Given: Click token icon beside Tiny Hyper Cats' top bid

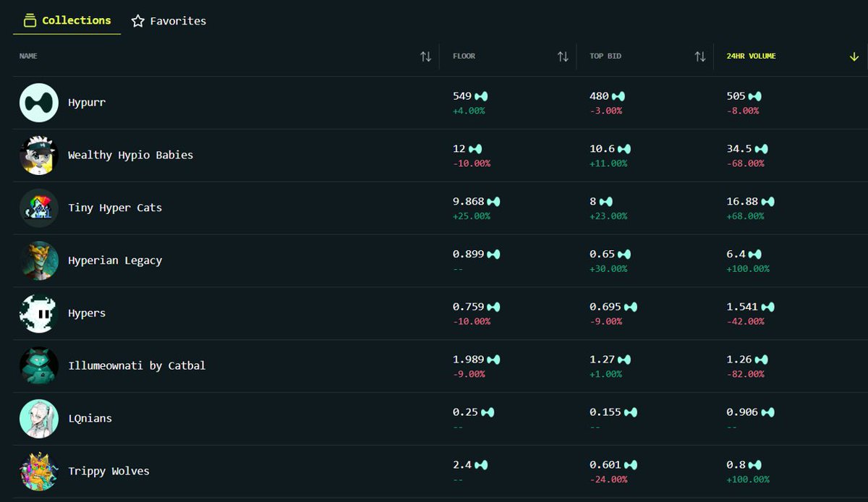Looking at the screenshot, I should 605,200.
